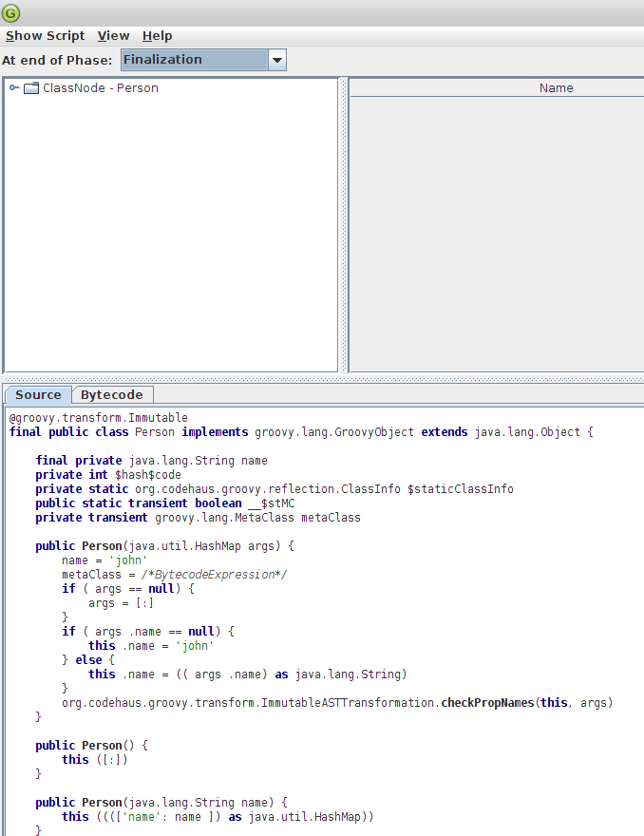The width and height of the screenshot is (644, 836).
Task: Open the Help menu
Action: point(158,36)
